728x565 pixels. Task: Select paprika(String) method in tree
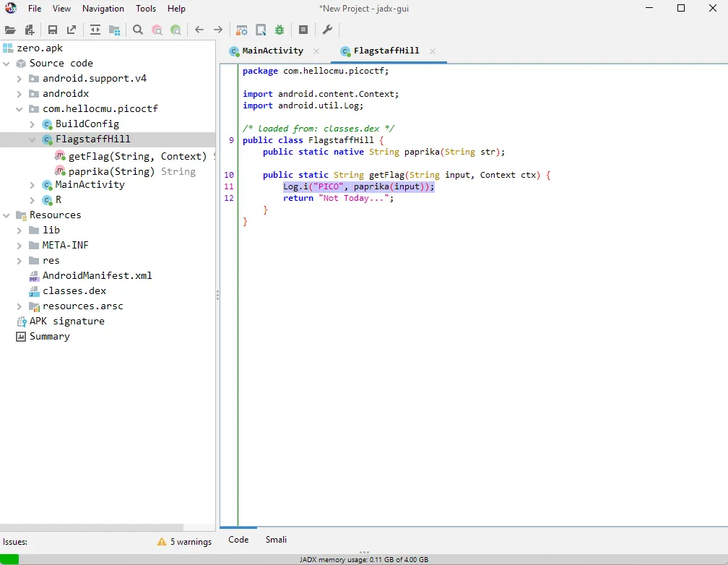click(x=111, y=171)
